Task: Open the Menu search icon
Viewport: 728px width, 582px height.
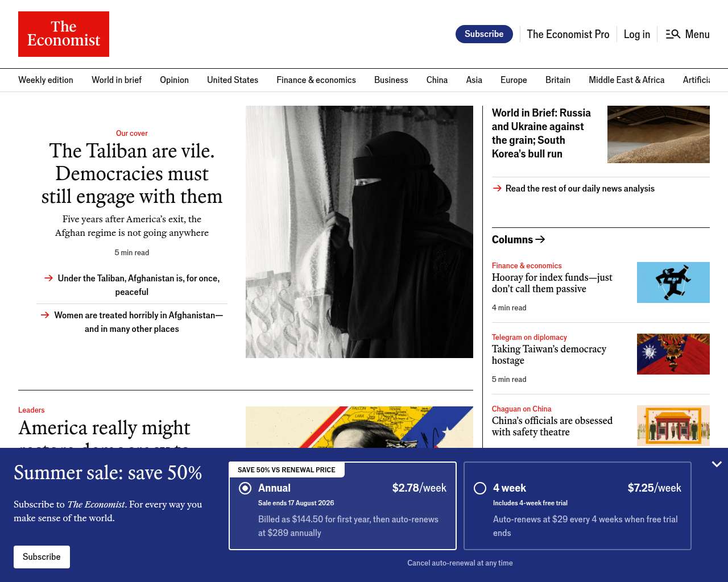Action: pyautogui.click(x=673, y=34)
